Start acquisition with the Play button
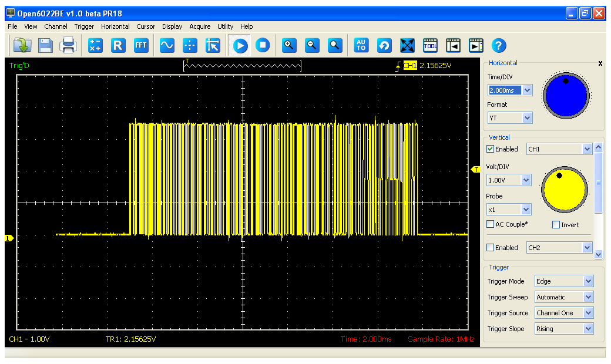The image size is (611, 364). click(x=240, y=46)
